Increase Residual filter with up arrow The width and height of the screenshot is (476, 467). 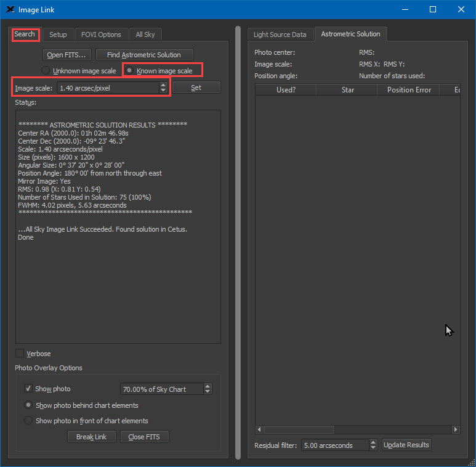[373, 442]
